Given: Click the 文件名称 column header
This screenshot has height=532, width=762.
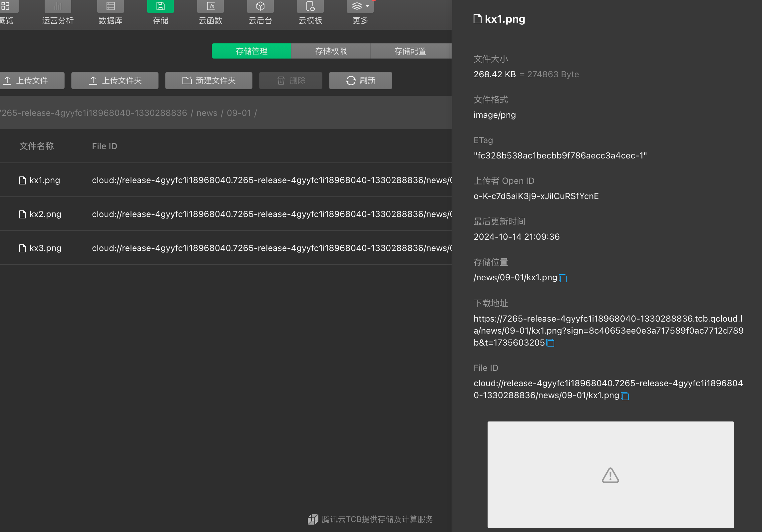Looking at the screenshot, I should click(x=37, y=146).
